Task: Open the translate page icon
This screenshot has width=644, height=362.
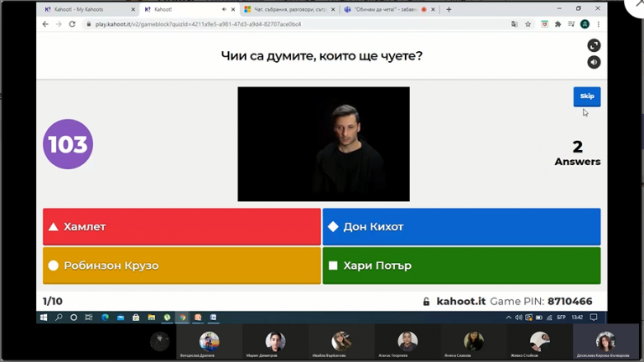Action: (x=515, y=24)
